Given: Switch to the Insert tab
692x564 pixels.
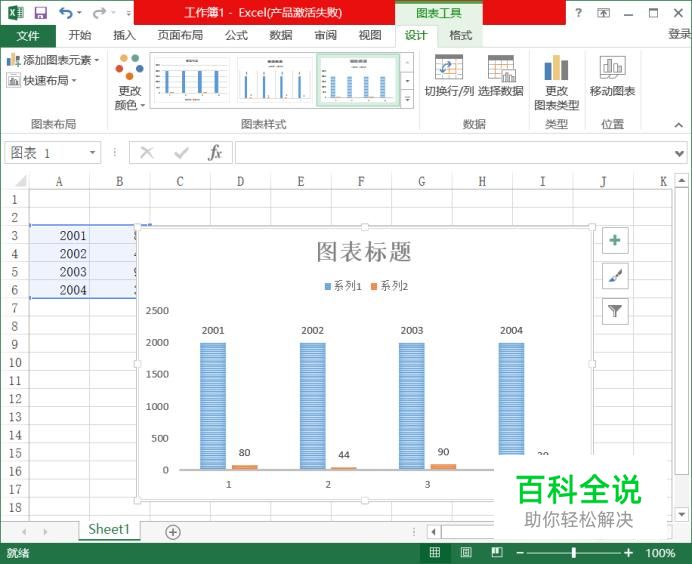Looking at the screenshot, I should [124, 35].
